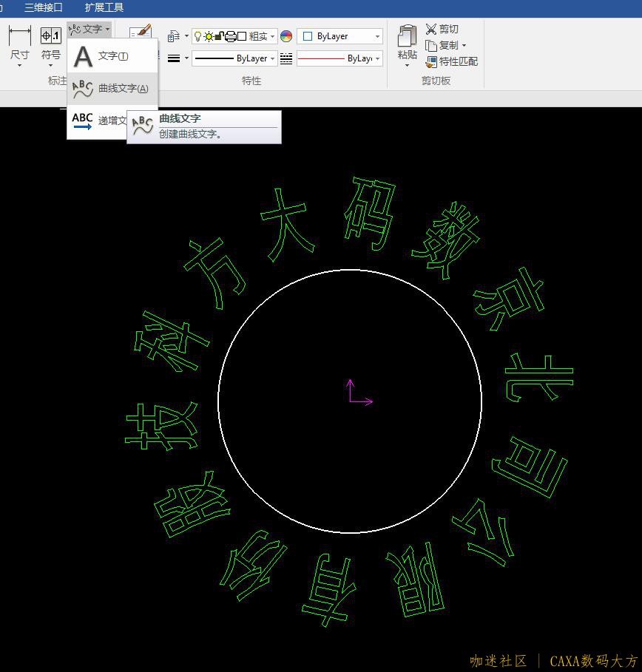
Task: Click the 特性匹配 match properties button
Action: tap(452, 61)
